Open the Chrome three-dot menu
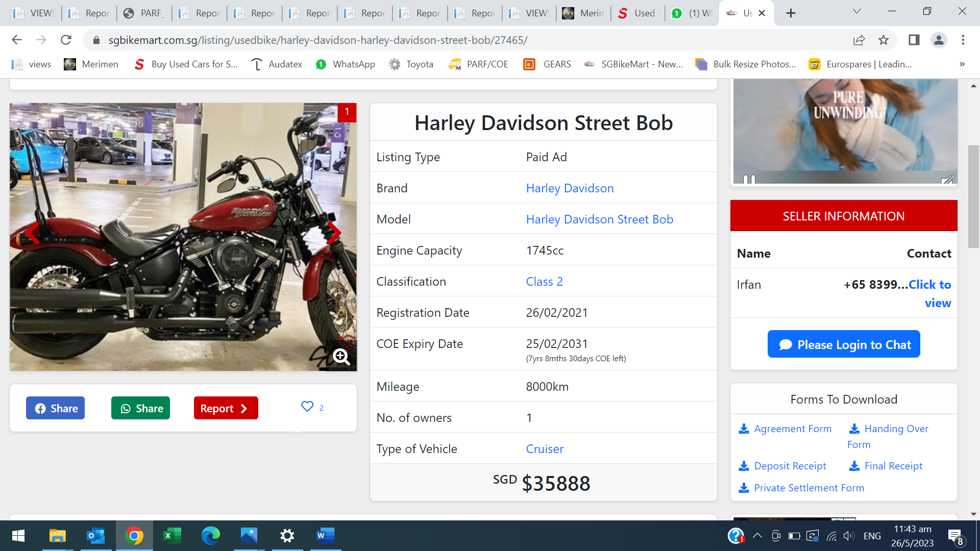Screen dimensions: 980x551 963,40
